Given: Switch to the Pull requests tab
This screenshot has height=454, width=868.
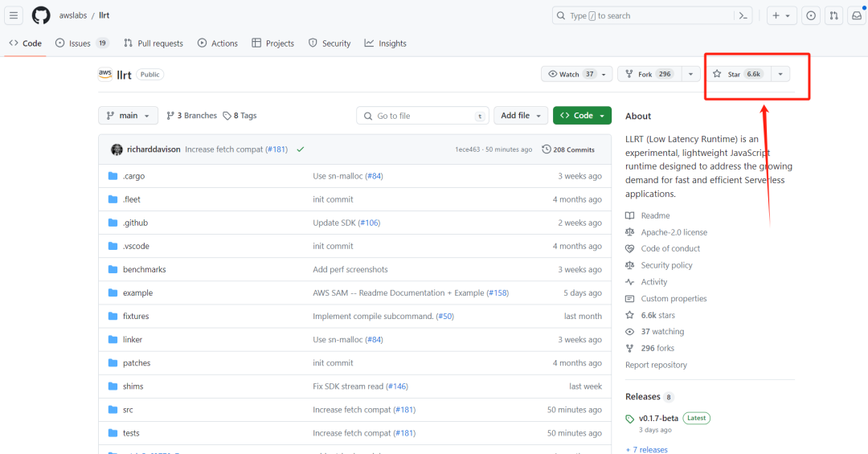Looking at the screenshot, I should click(154, 43).
